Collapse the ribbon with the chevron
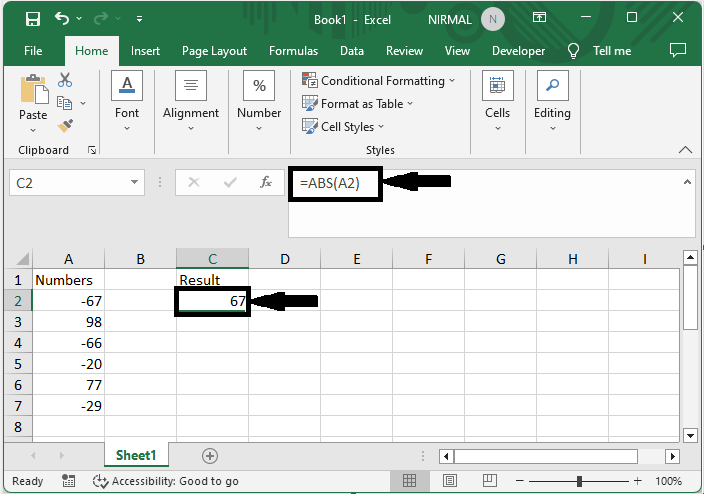 tap(685, 150)
